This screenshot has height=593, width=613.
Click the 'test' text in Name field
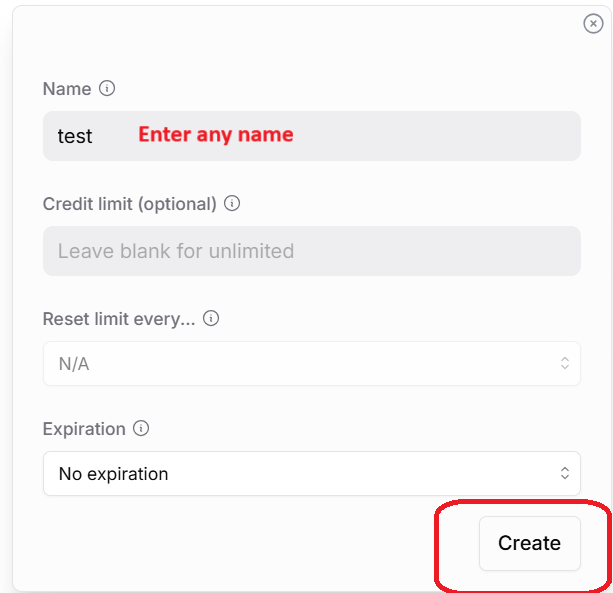(x=75, y=136)
